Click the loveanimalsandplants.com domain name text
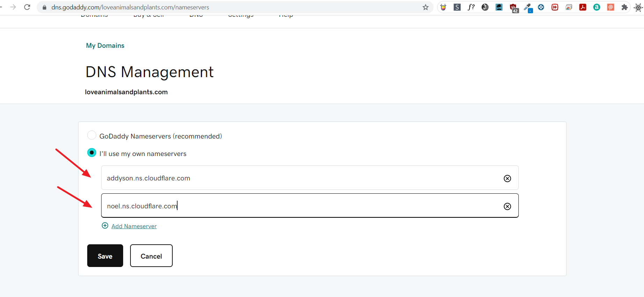The image size is (644, 297). click(126, 92)
